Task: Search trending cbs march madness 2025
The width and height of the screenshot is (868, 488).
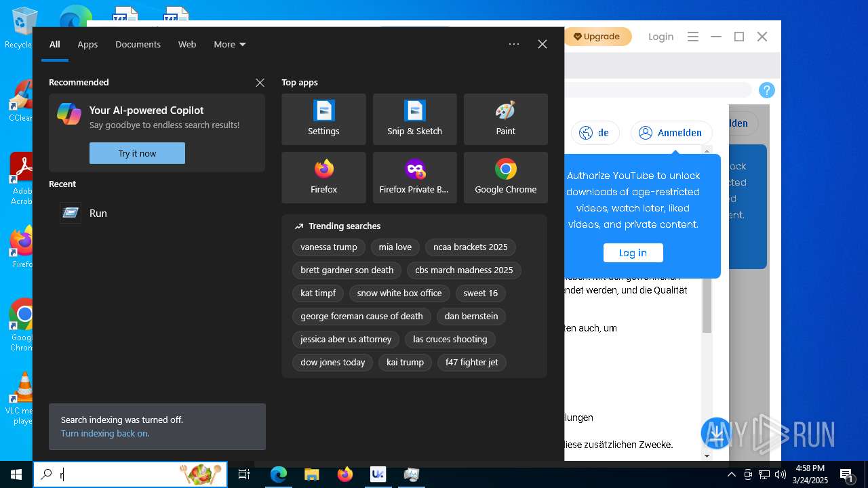Action: pyautogui.click(x=464, y=270)
